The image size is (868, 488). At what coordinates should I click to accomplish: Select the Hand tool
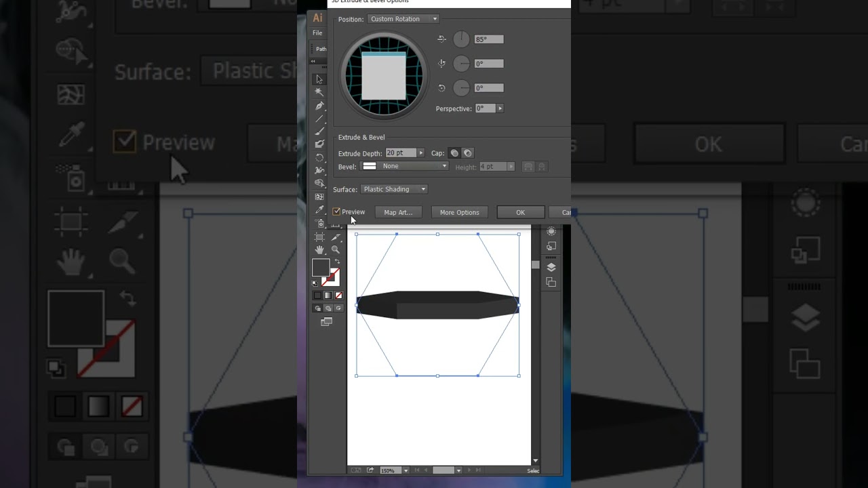click(319, 249)
